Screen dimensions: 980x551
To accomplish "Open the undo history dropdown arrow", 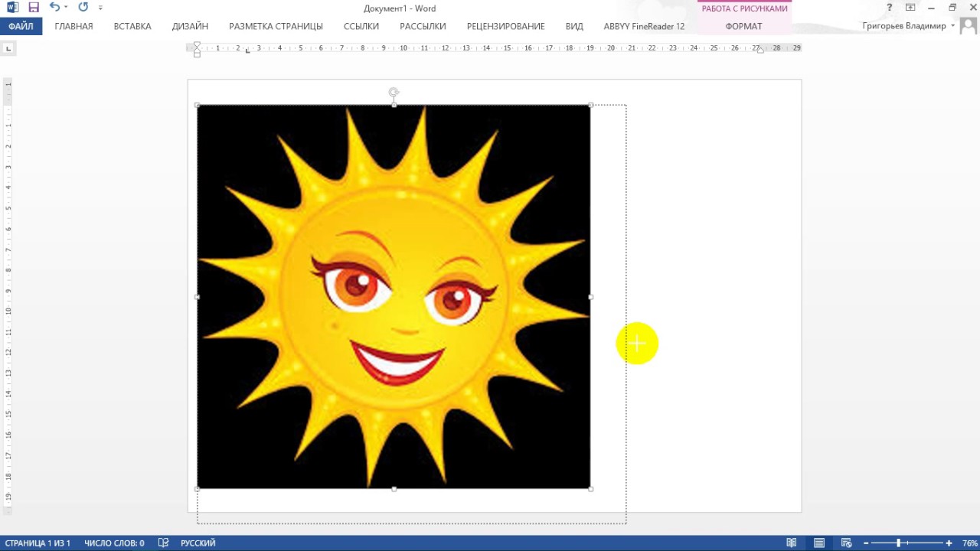I will point(66,8).
